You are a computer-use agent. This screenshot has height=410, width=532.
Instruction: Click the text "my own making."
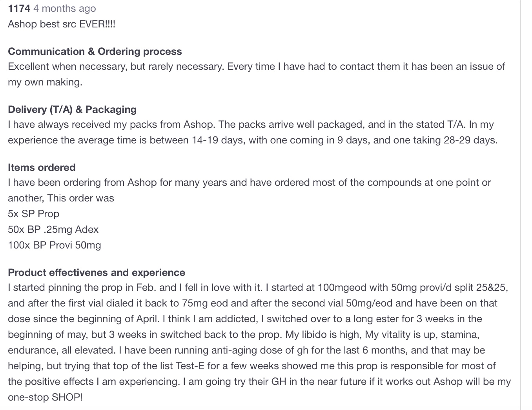coord(45,82)
